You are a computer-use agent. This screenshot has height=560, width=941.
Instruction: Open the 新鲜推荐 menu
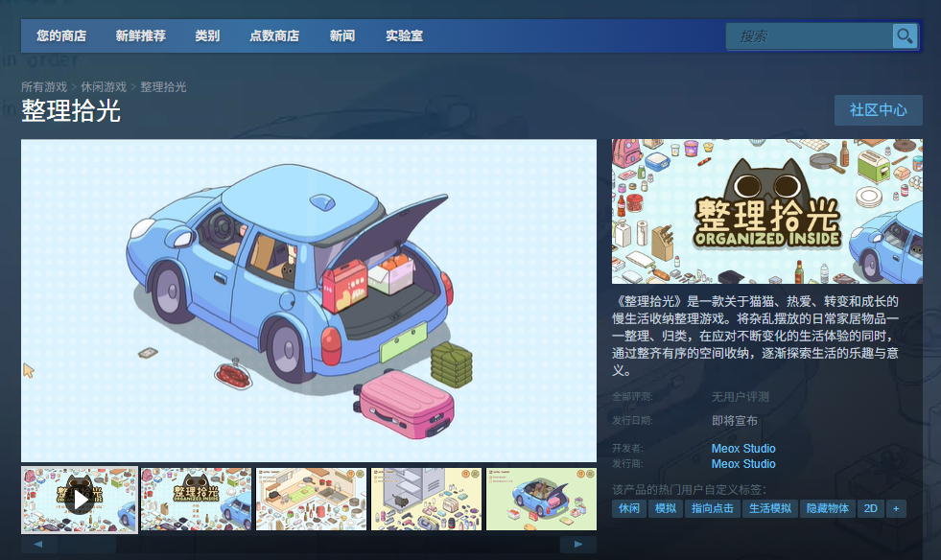pos(140,36)
